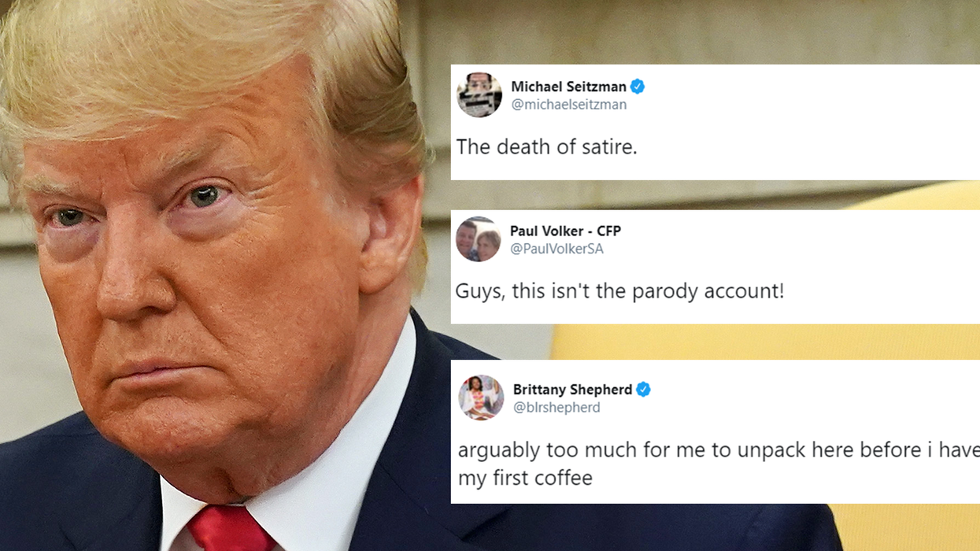Open the Paul Volker - CFP display name
Image resolution: width=980 pixels, height=551 pixels.
565,231
